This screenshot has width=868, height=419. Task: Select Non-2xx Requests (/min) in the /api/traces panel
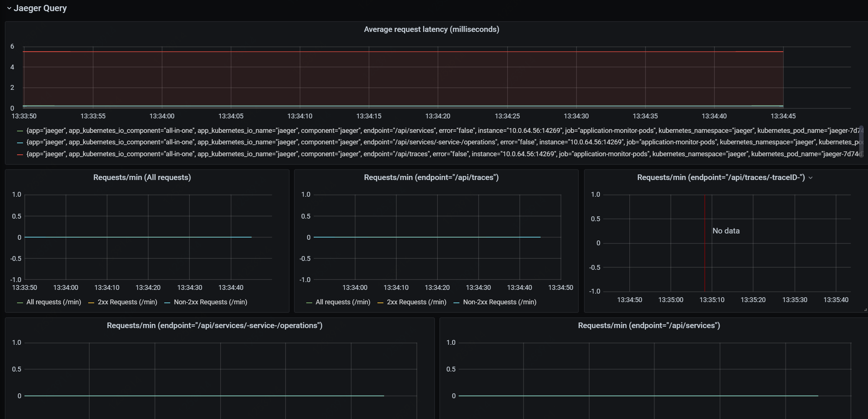[x=499, y=302]
